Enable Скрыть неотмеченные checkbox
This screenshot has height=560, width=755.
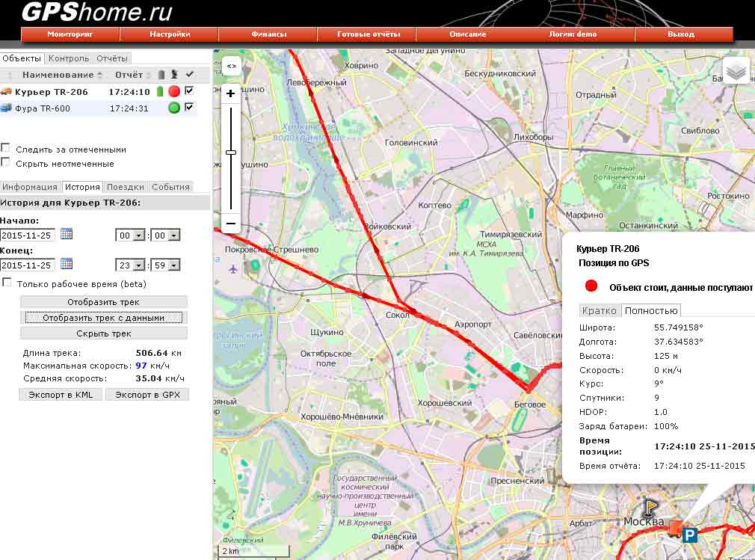point(6,162)
